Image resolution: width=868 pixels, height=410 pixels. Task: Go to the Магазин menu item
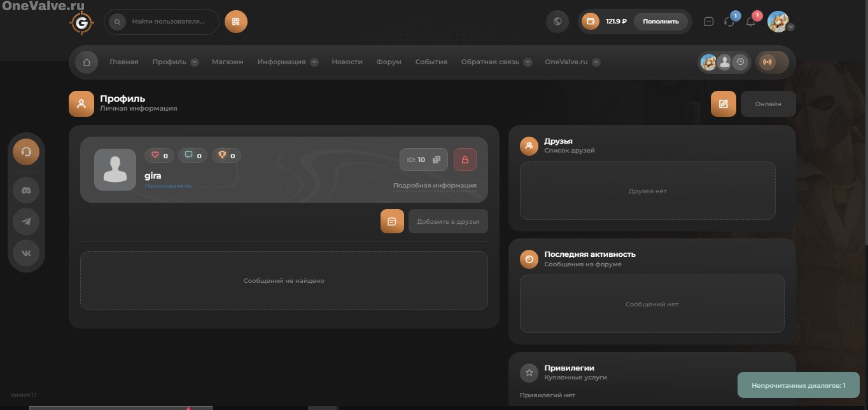tap(227, 62)
